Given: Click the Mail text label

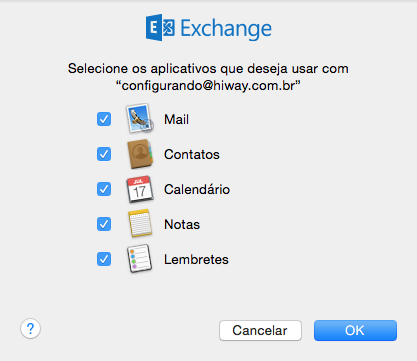Looking at the screenshot, I should pyautogui.click(x=176, y=119).
